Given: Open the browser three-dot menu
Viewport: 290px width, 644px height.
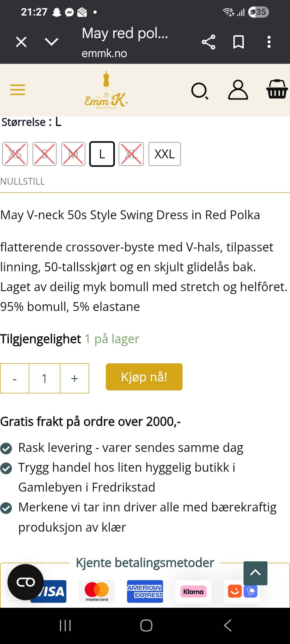Looking at the screenshot, I should pyautogui.click(x=269, y=42).
